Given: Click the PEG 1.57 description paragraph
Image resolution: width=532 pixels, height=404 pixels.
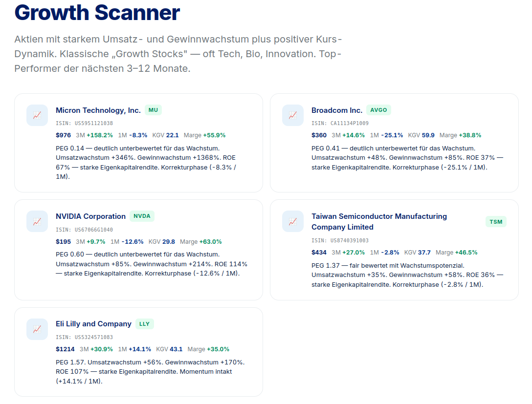Looking at the screenshot, I should tap(150, 372).
